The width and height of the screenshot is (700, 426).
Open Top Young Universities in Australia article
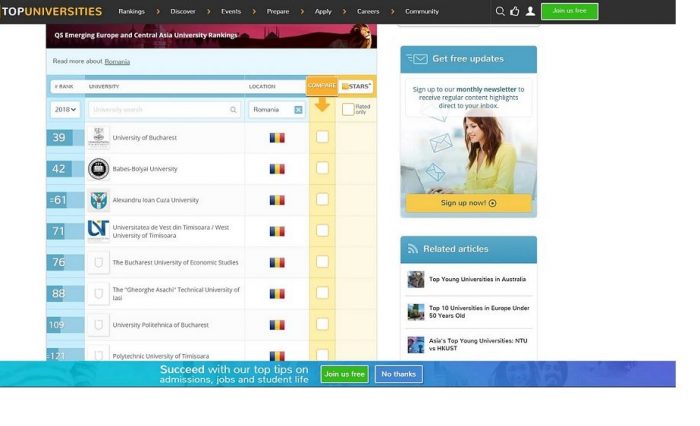(x=477, y=279)
